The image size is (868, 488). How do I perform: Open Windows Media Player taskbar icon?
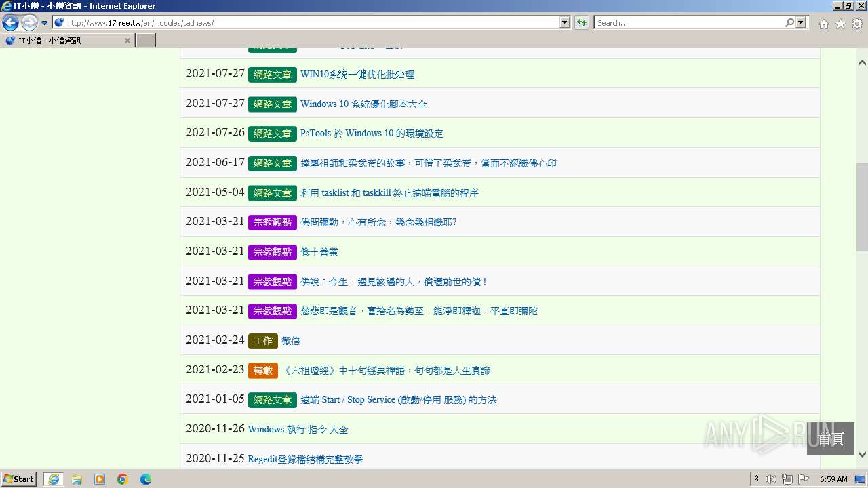pyautogui.click(x=100, y=479)
